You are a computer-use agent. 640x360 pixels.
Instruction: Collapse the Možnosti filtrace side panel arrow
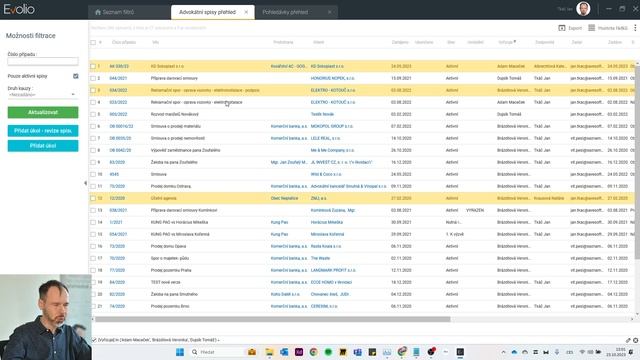tap(85, 183)
